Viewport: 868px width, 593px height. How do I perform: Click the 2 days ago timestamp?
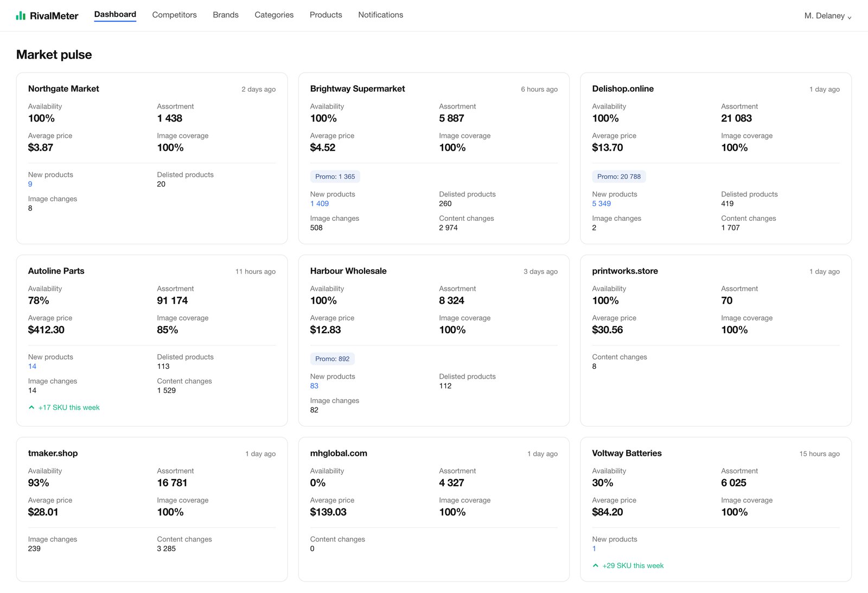pos(259,89)
